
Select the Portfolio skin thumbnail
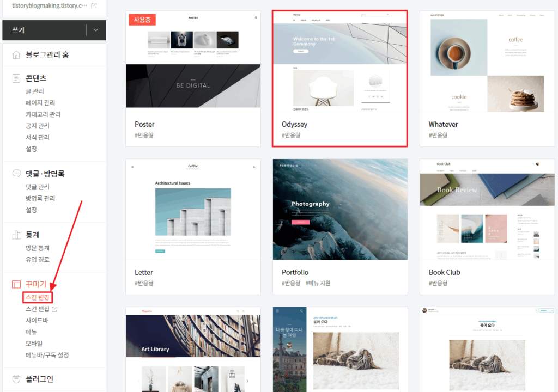tap(340, 210)
